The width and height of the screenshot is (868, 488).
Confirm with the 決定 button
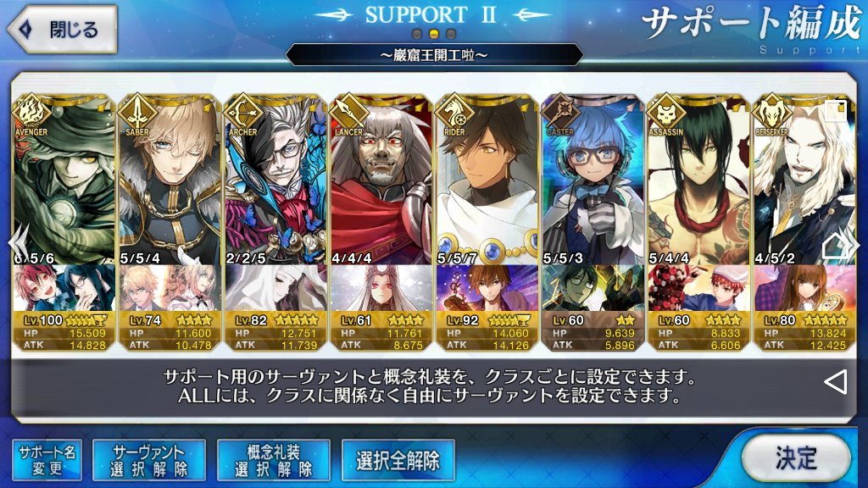(x=796, y=458)
